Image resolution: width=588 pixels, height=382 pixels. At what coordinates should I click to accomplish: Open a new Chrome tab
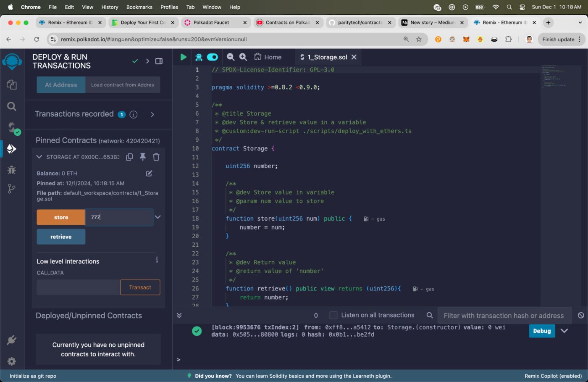pos(548,23)
